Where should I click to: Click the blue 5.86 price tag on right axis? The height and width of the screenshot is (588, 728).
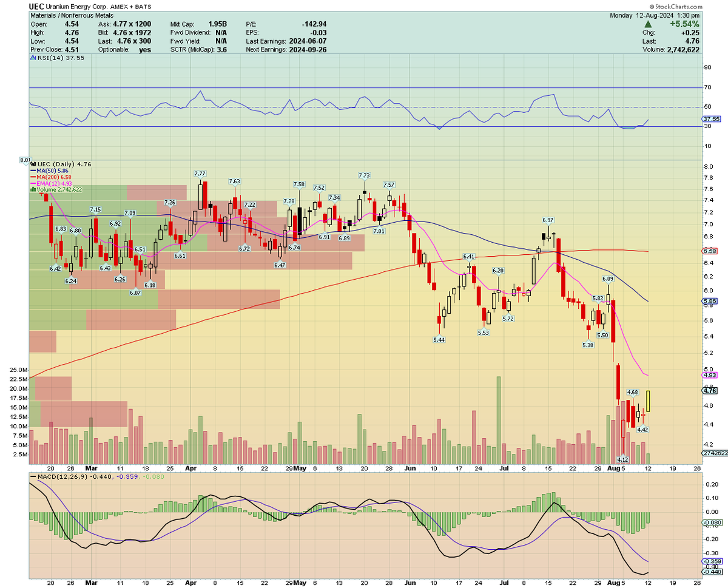(710, 301)
